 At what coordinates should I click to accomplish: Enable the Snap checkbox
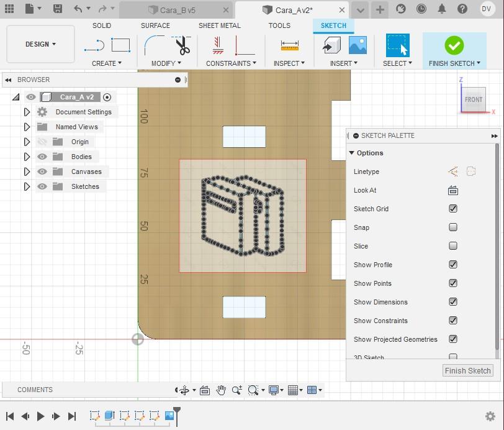453,227
